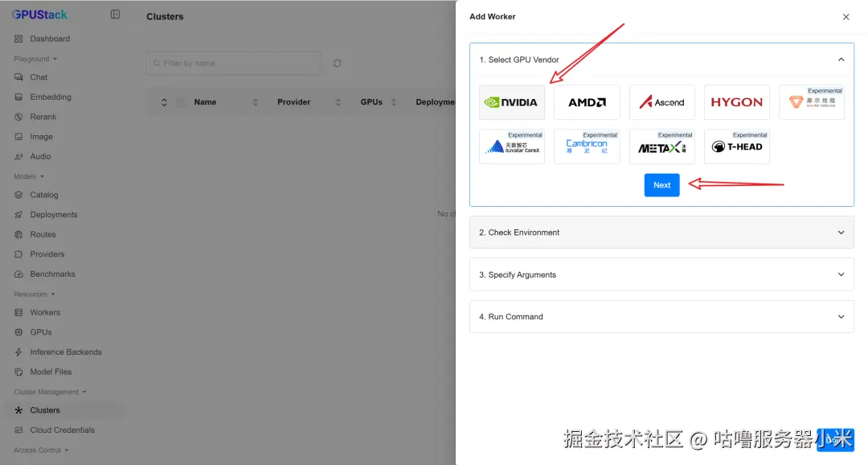Click the Model Files icon
The height and width of the screenshot is (465, 868).
18,372
